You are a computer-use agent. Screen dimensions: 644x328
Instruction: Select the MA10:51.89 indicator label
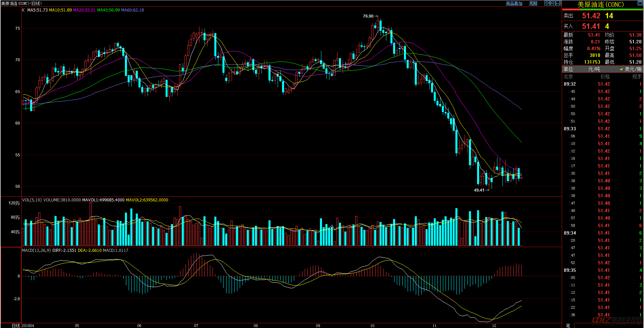click(x=60, y=10)
